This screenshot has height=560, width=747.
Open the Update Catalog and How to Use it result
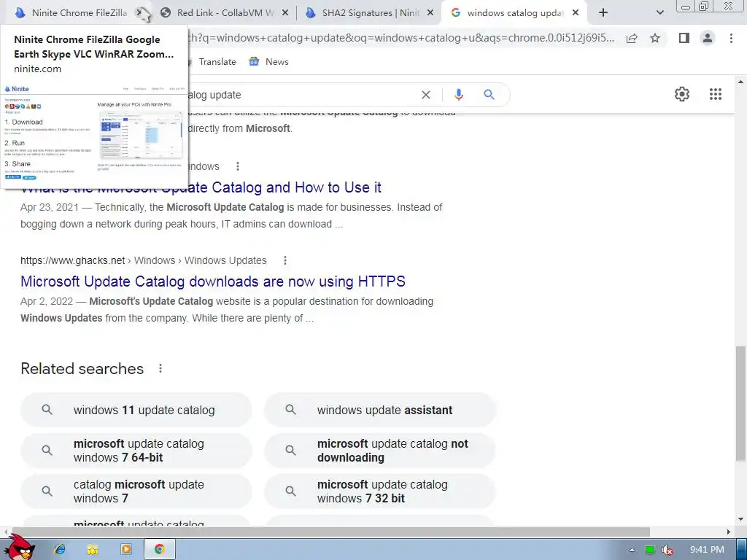[x=201, y=187]
